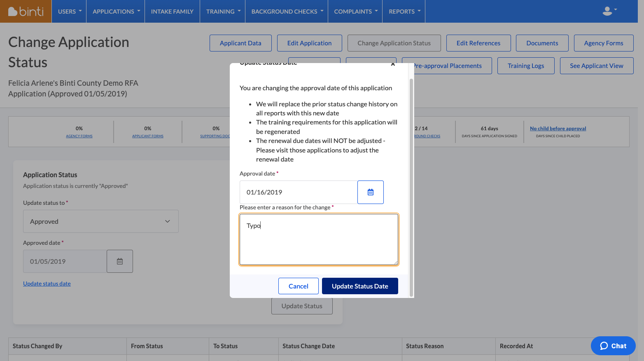The width and height of the screenshot is (644, 361).
Task: View Training Logs
Action: pyautogui.click(x=526, y=66)
